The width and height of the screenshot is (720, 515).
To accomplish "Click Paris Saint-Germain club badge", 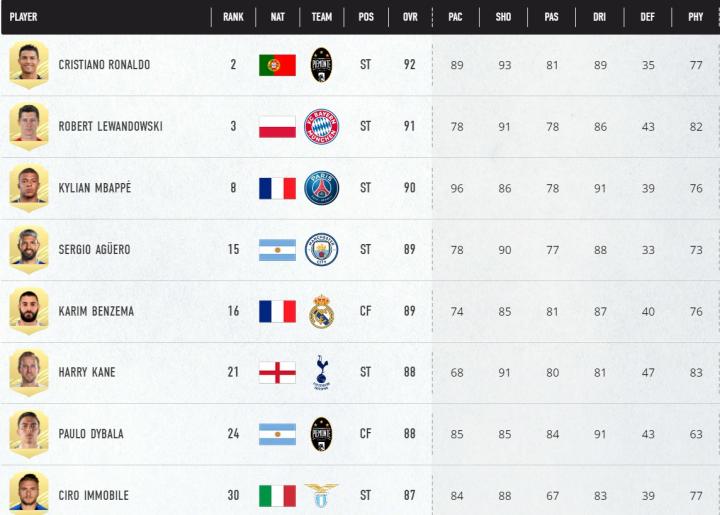I will [x=322, y=188].
